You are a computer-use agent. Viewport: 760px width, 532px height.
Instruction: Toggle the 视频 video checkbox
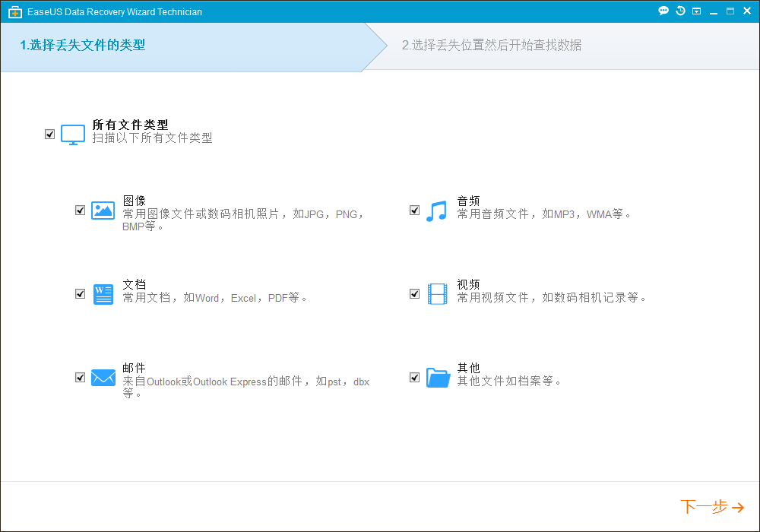click(x=415, y=294)
